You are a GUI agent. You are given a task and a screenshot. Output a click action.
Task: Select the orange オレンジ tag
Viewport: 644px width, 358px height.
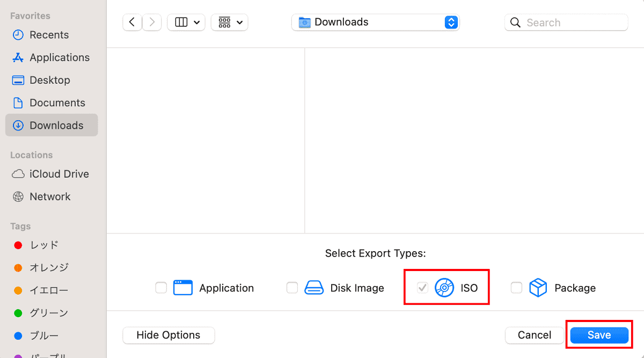coord(52,267)
